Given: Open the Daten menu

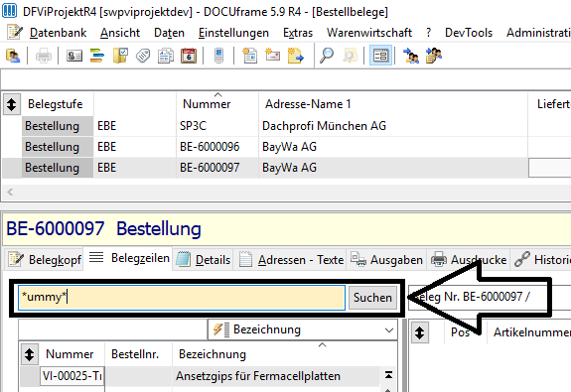Looking at the screenshot, I should click(x=170, y=33).
